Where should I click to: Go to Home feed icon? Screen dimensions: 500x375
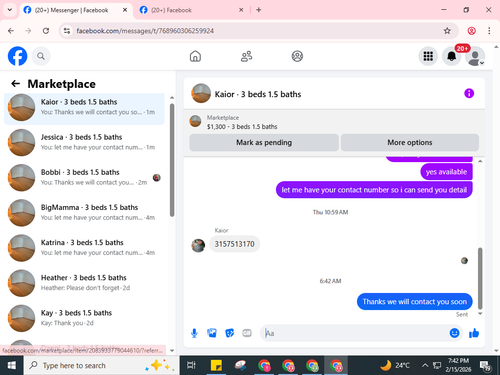click(x=195, y=56)
